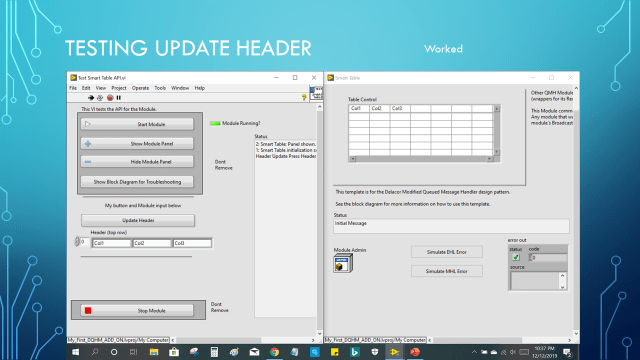
Task: Click the Run Continuously toolbar icon
Action: point(100,98)
